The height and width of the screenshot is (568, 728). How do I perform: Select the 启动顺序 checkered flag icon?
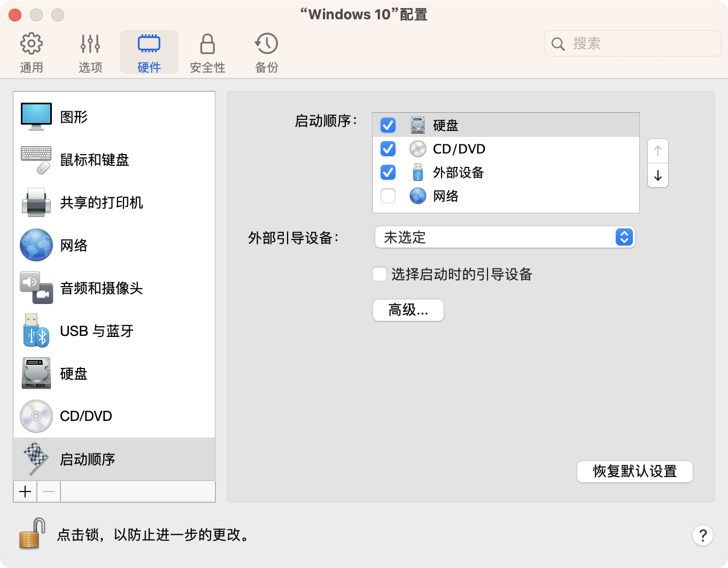pos(36,459)
